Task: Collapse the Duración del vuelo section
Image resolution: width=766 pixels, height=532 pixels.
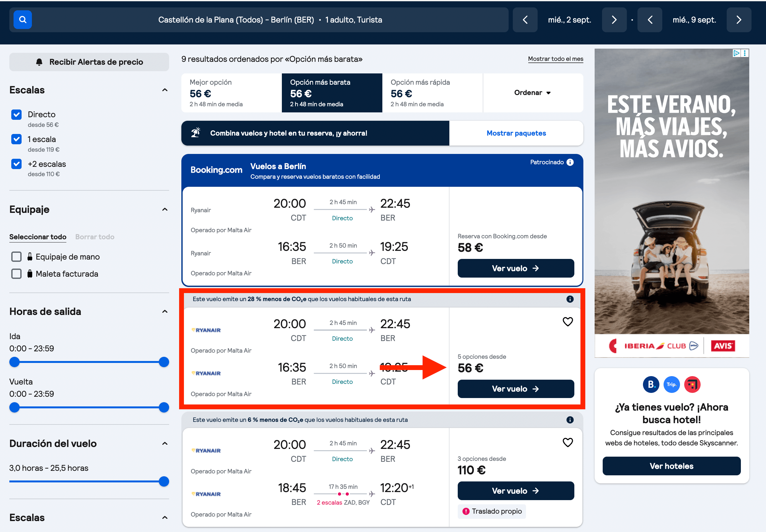Action: 165,443
